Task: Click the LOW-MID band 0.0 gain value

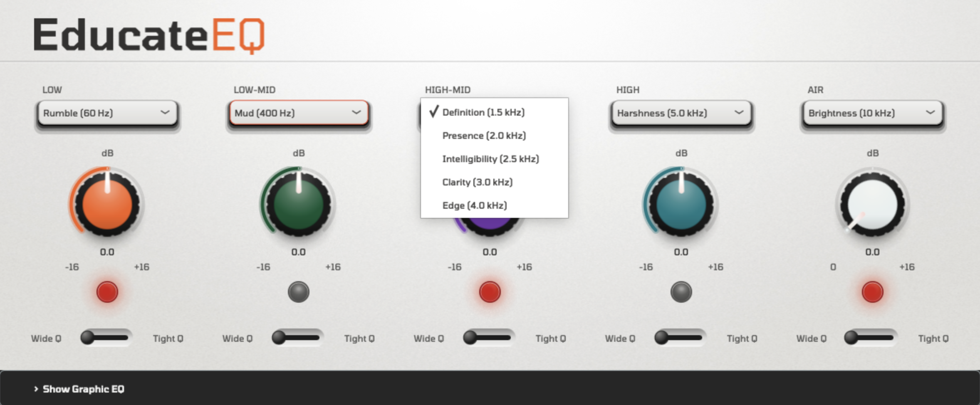Action: pos(298,252)
